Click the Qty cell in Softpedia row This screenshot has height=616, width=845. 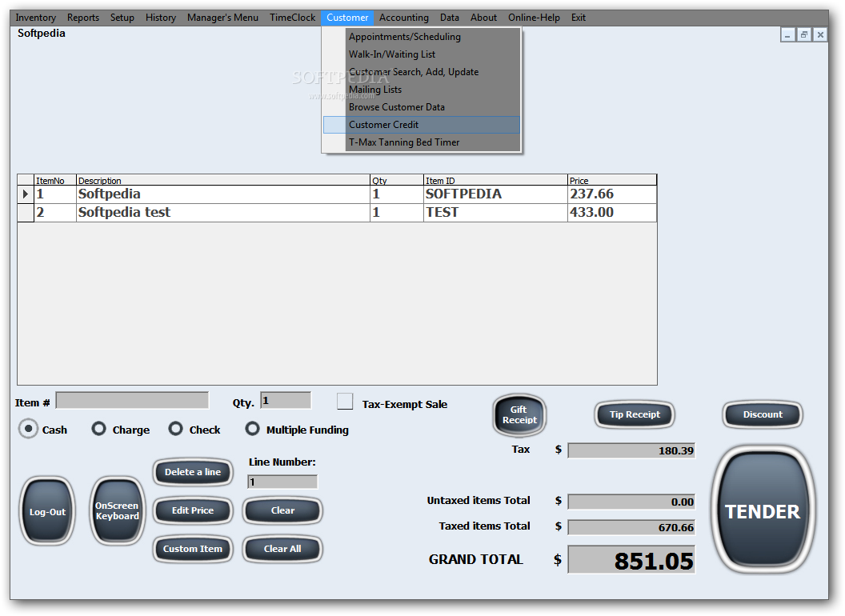[397, 194]
